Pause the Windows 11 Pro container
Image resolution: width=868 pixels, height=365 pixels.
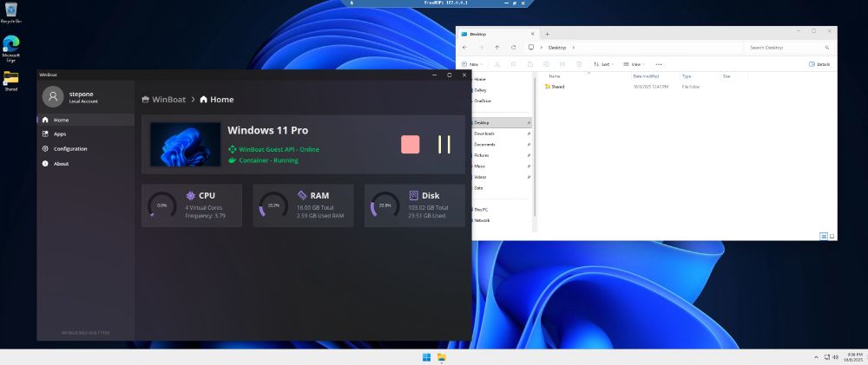click(x=444, y=144)
